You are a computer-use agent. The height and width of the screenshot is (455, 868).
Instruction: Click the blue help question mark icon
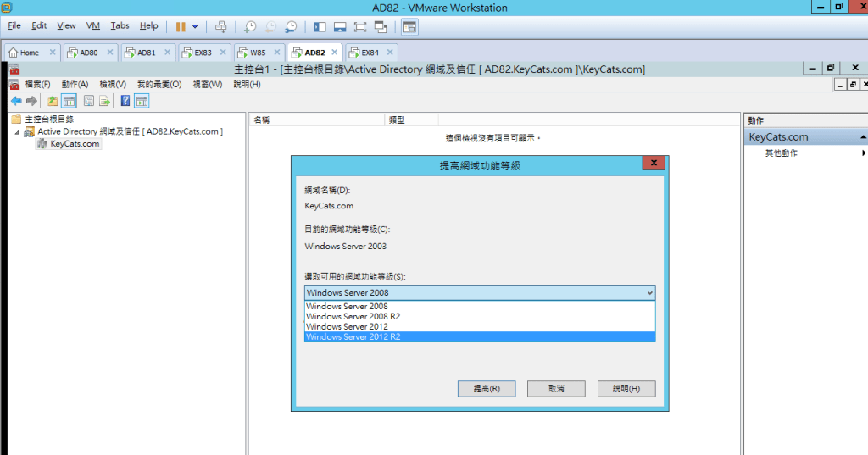coord(125,101)
